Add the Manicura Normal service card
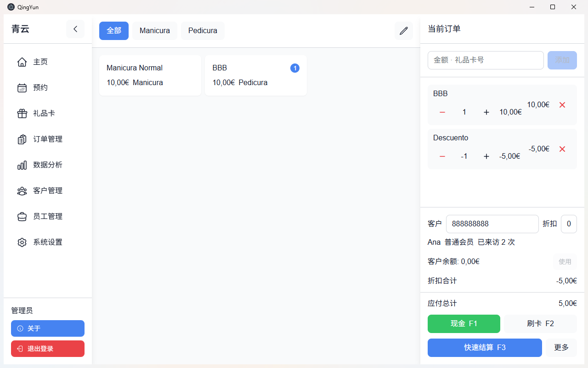Viewport: 588px width, 368px height. tap(150, 75)
